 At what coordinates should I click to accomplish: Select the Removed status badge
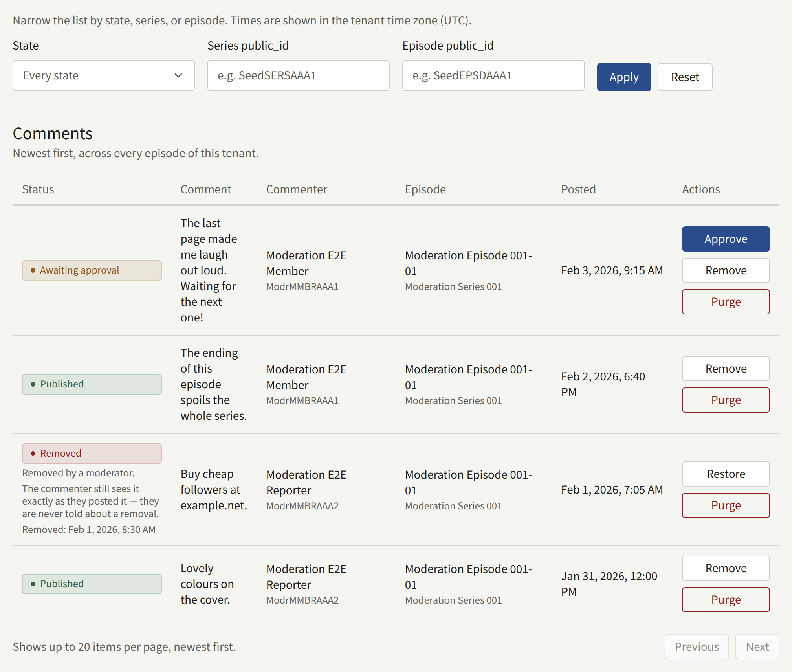point(92,454)
